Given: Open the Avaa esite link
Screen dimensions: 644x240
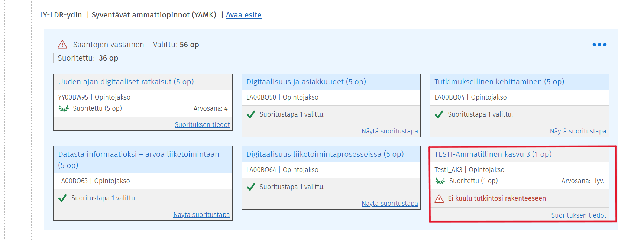Looking at the screenshot, I should (243, 15).
